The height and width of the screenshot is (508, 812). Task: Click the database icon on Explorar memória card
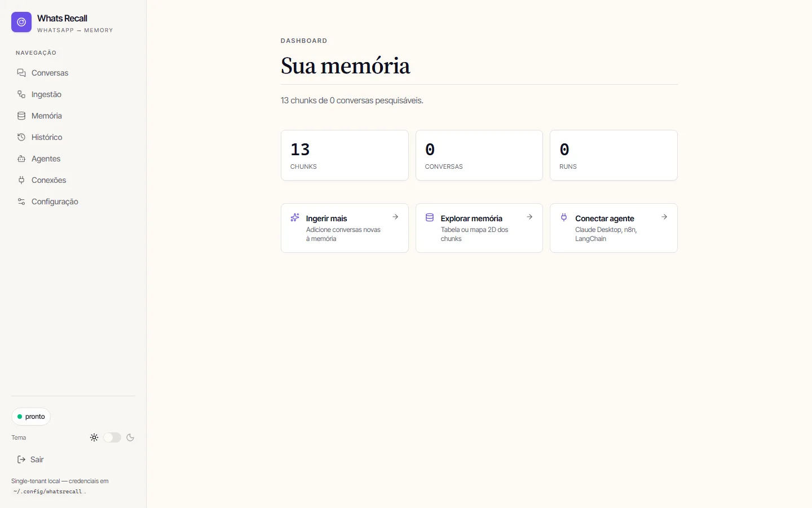coord(430,217)
